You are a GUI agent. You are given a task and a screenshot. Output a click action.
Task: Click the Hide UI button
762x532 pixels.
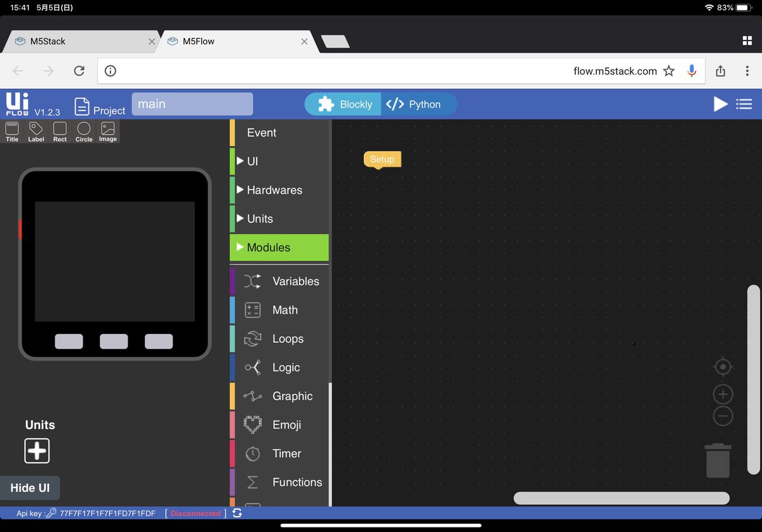[x=30, y=488]
